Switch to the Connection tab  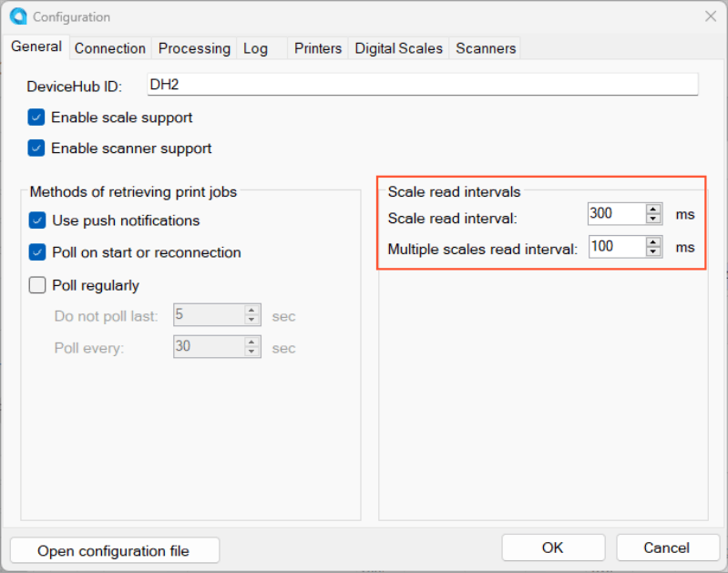(110, 48)
